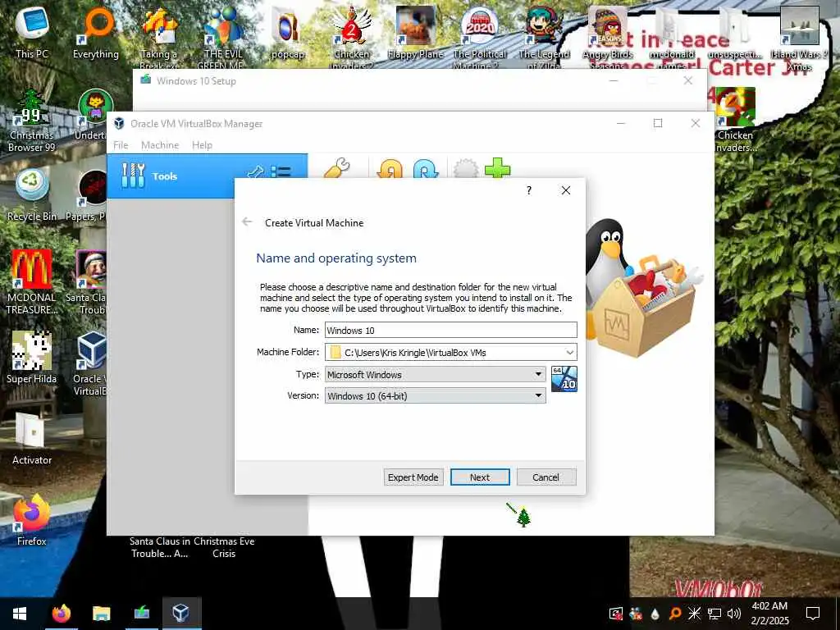The width and height of the screenshot is (840, 630).
Task: Click the VirtualBox taskbar button
Action: coord(181,613)
